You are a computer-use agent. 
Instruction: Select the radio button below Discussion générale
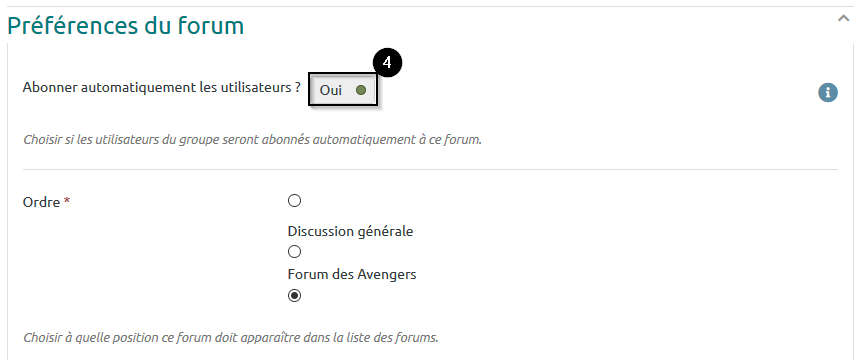(294, 252)
